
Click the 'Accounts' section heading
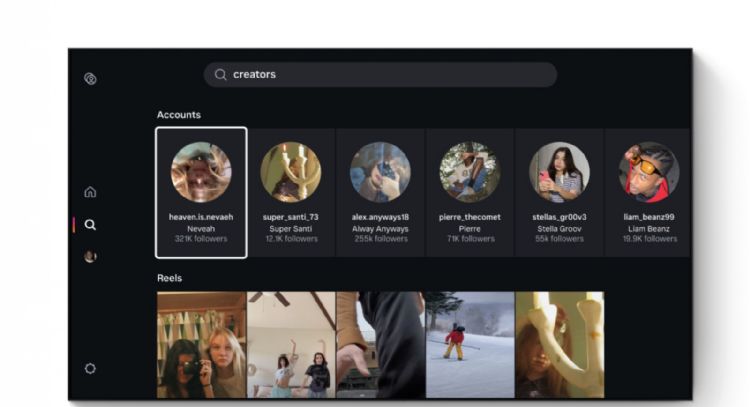point(179,115)
